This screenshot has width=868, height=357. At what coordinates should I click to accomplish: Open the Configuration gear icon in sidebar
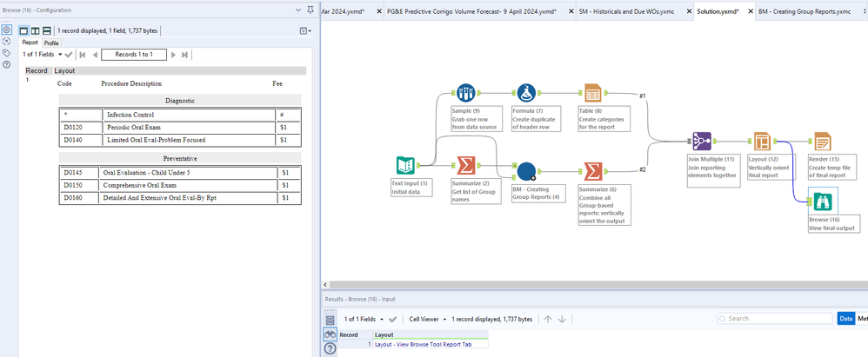[x=7, y=30]
